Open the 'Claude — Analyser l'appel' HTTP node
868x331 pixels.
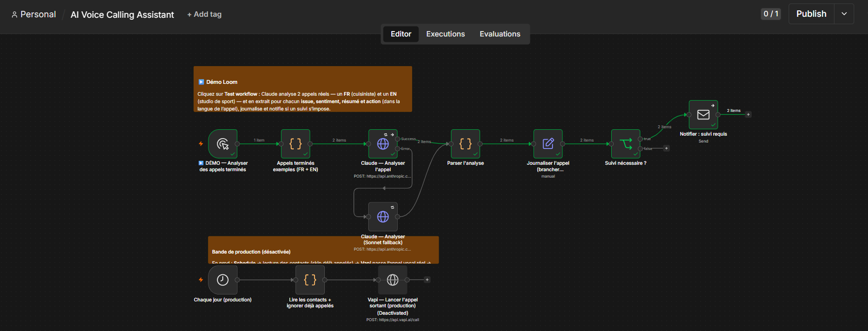(383, 144)
